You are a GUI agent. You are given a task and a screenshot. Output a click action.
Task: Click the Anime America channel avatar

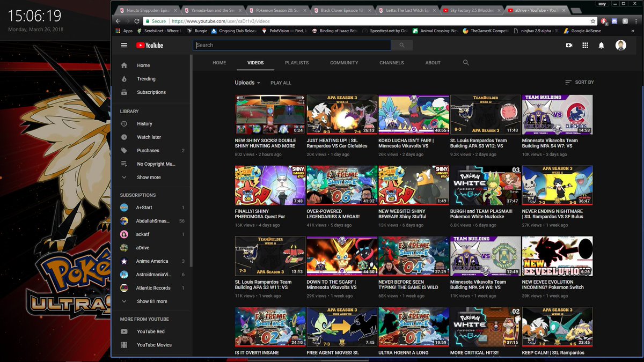pos(124,261)
